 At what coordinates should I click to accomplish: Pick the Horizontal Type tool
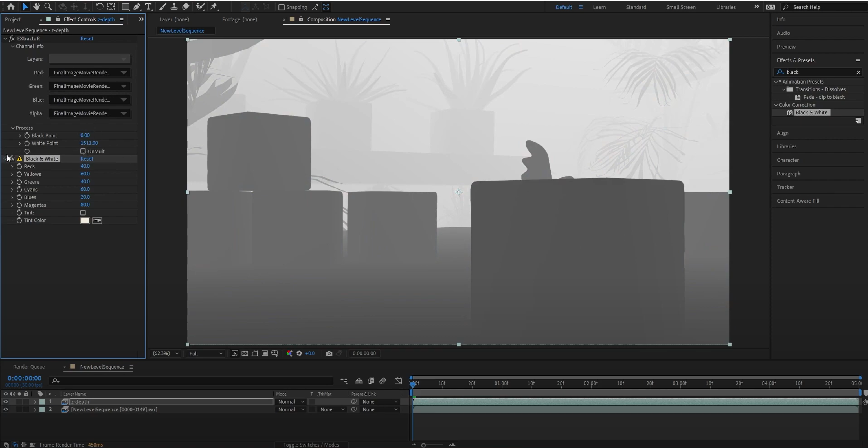(x=148, y=6)
